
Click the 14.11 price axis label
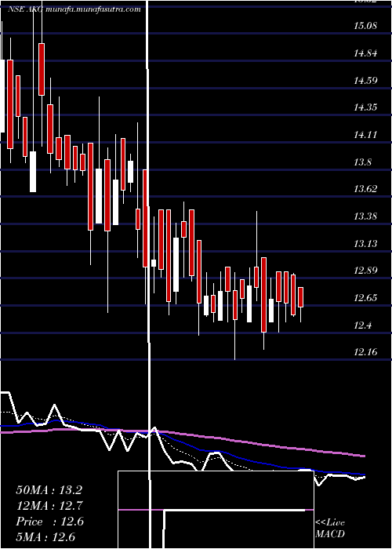click(365, 135)
